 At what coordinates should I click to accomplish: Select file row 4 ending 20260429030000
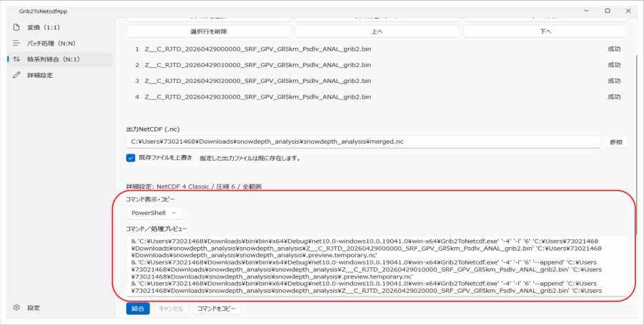[377, 97]
